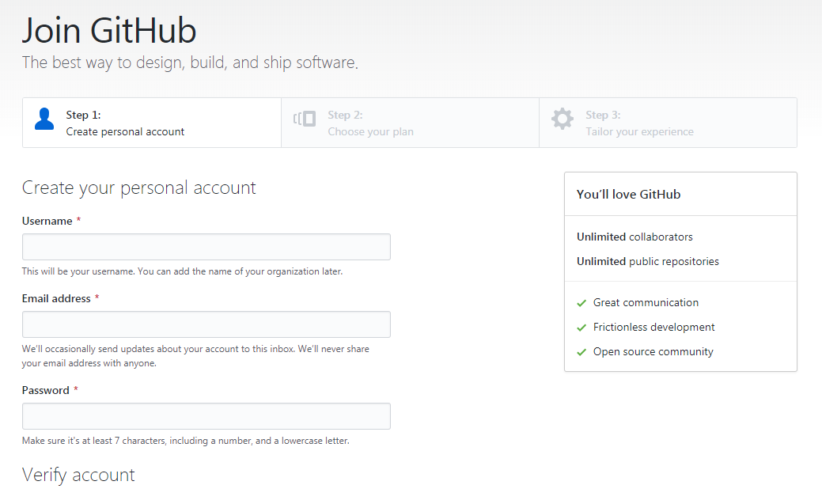Click the Frictionless development text
This screenshot has width=822, height=504.
point(653,328)
